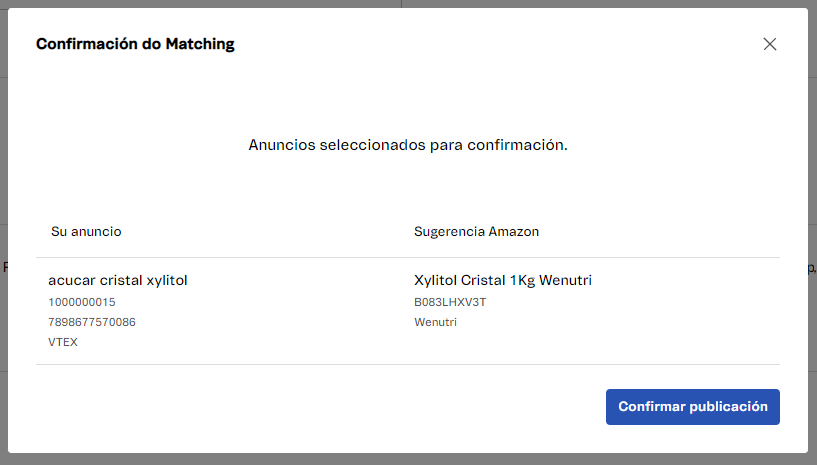This screenshot has width=817, height=465.
Task: Click the VTEX label under your listing
Action: tap(63, 342)
